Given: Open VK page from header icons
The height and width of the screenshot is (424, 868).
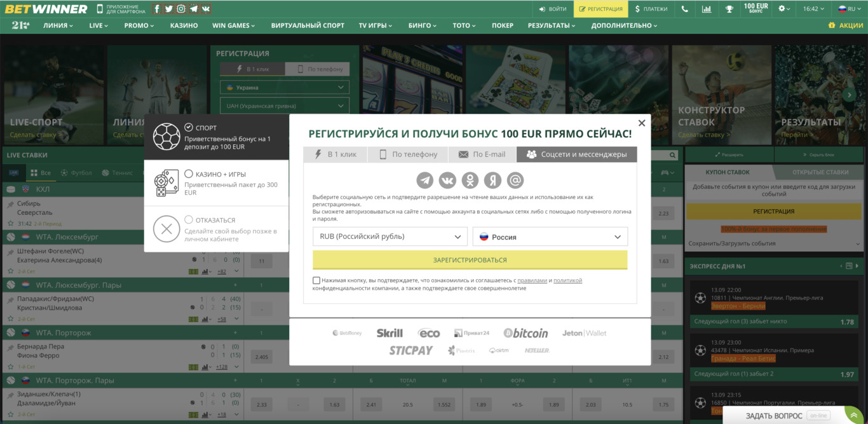Looking at the screenshot, I should pyautogui.click(x=206, y=9).
